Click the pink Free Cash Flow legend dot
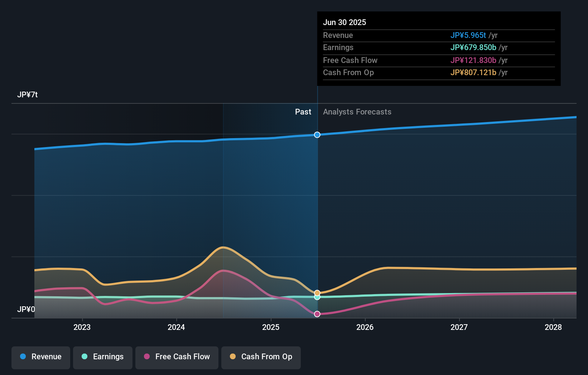This screenshot has width=588, height=375. [146, 357]
